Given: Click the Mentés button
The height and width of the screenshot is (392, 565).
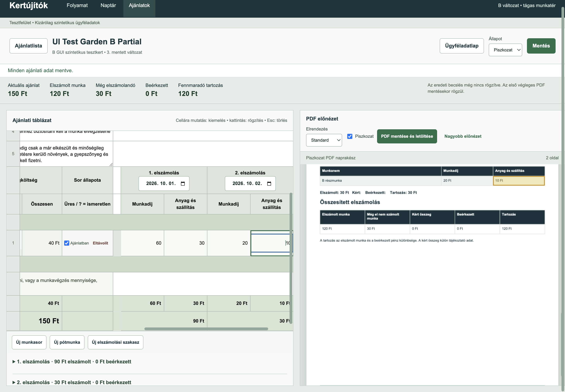Looking at the screenshot, I should pyautogui.click(x=541, y=46).
